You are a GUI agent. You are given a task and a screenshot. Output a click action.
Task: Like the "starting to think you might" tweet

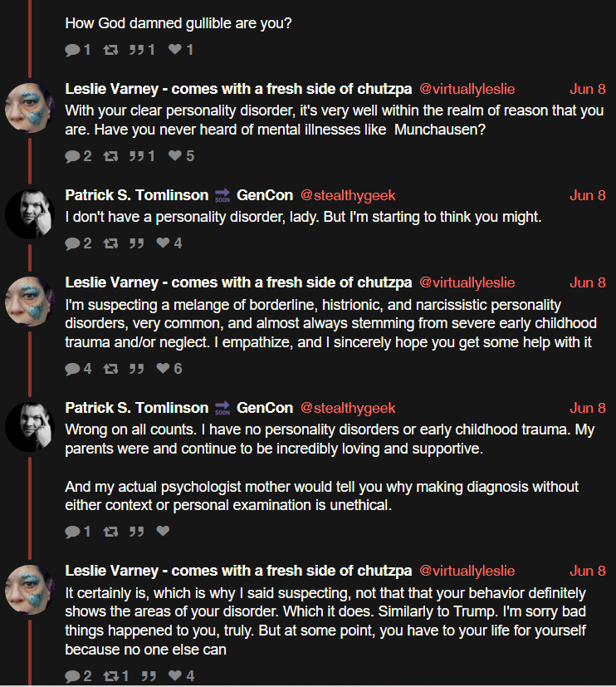[x=169, y=243]
